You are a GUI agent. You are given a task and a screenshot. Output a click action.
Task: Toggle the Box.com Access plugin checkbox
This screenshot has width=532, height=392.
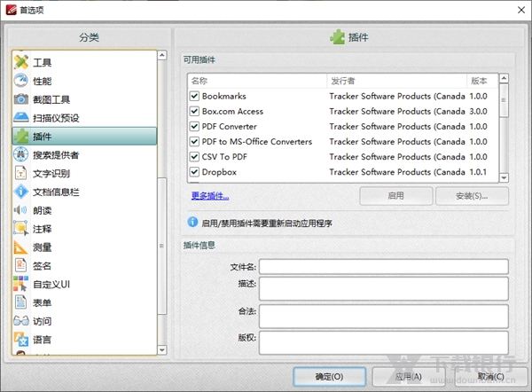(x=194, y=111)
